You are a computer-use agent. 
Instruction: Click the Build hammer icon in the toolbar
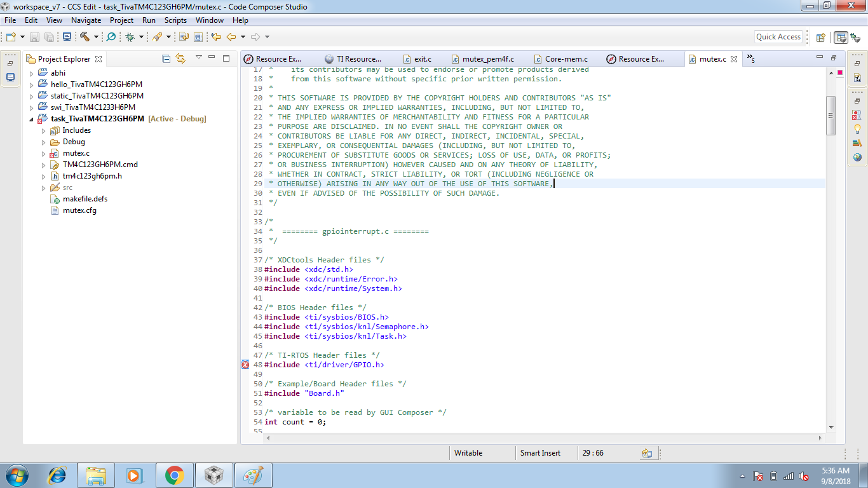pos(85,37)
